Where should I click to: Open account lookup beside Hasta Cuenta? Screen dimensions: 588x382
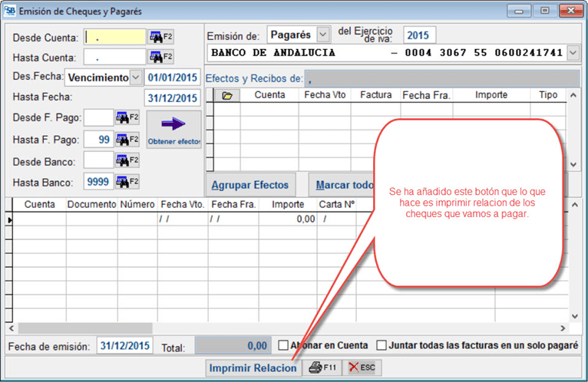160,57
